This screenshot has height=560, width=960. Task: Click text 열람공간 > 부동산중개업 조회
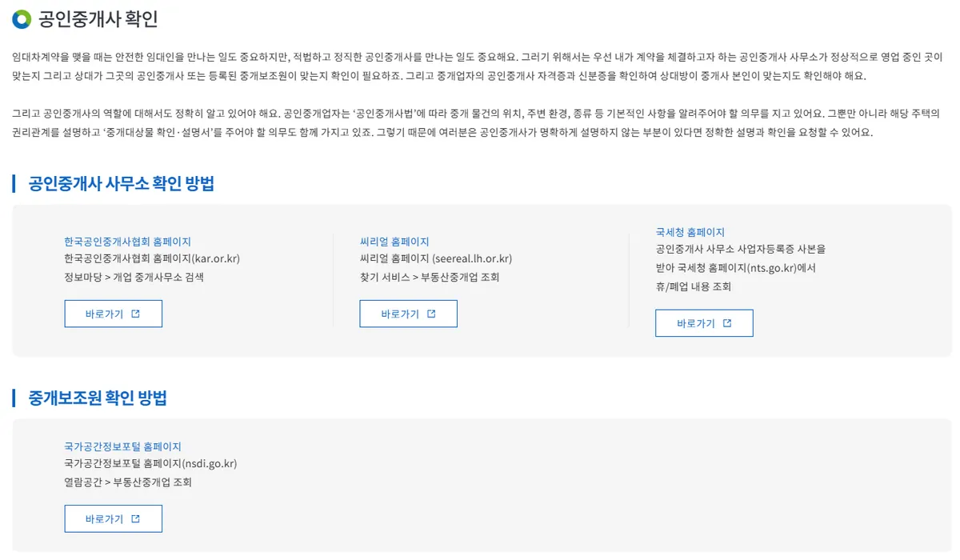point(128,482)
